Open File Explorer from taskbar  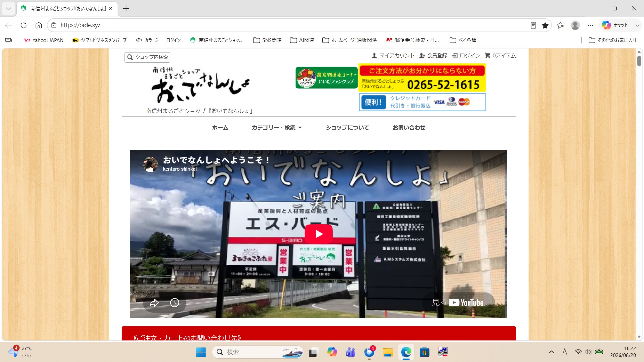pos(387,352)
